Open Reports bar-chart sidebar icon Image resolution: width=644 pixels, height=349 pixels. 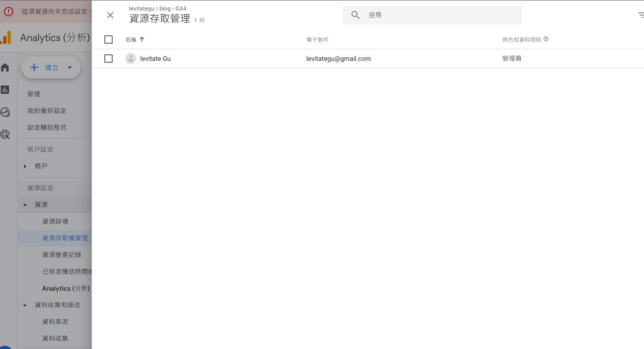[5, 90]
